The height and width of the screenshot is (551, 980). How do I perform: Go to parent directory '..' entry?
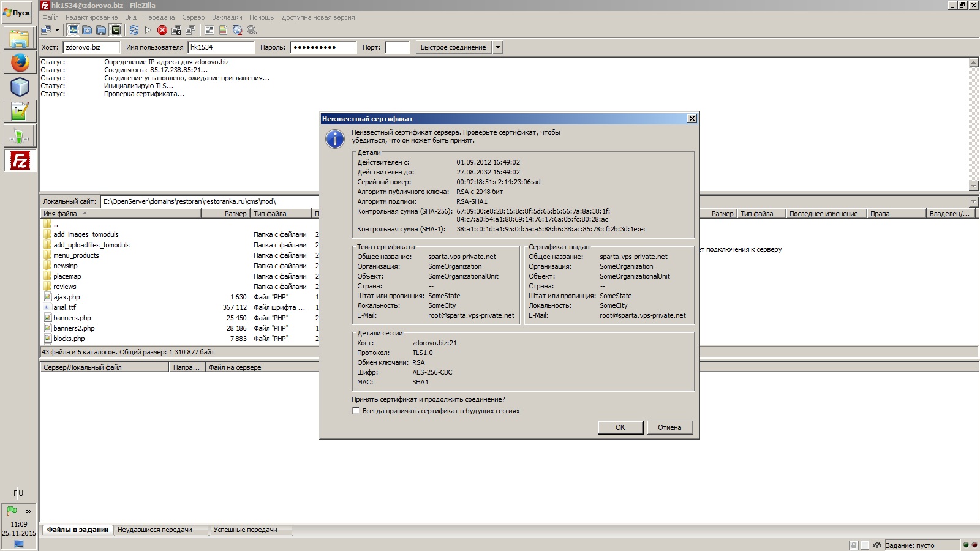[56, 224]
